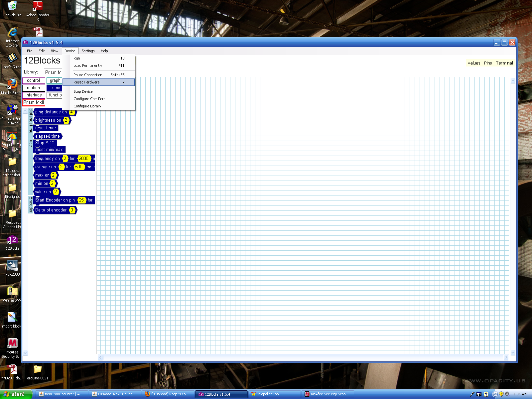Launch McAfee Security Scan desktop icon

pyautogui.click(x=12, y=348)
